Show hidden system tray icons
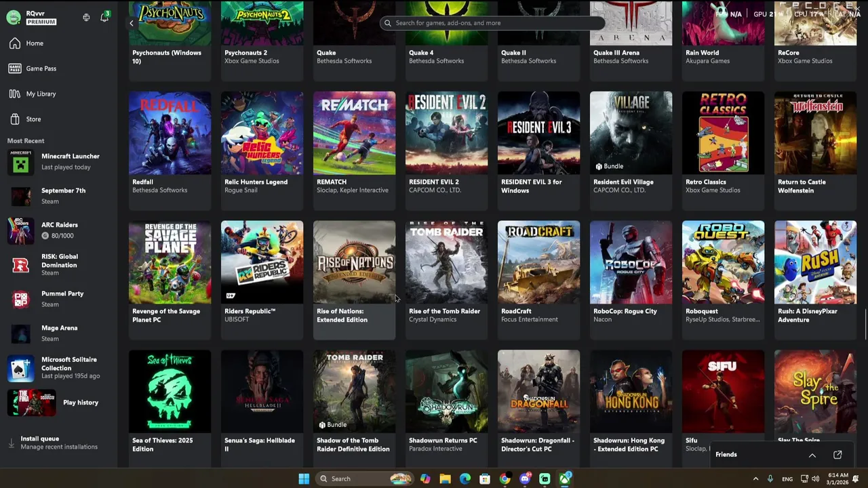 755,479
